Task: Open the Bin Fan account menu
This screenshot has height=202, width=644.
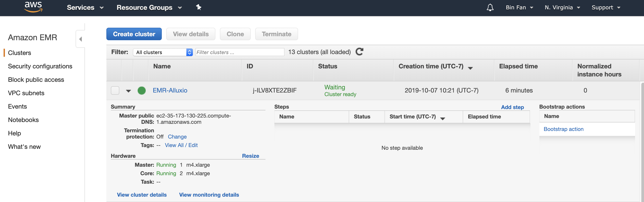Action: pos(519,8)
